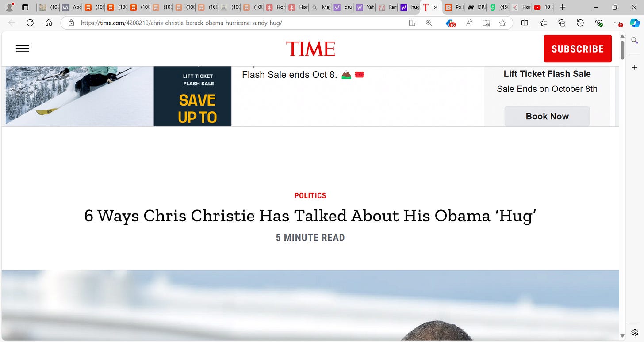Click the browser profile avatar icon
Viewport: 644px width, 342px height.
(x=9, y=7)
